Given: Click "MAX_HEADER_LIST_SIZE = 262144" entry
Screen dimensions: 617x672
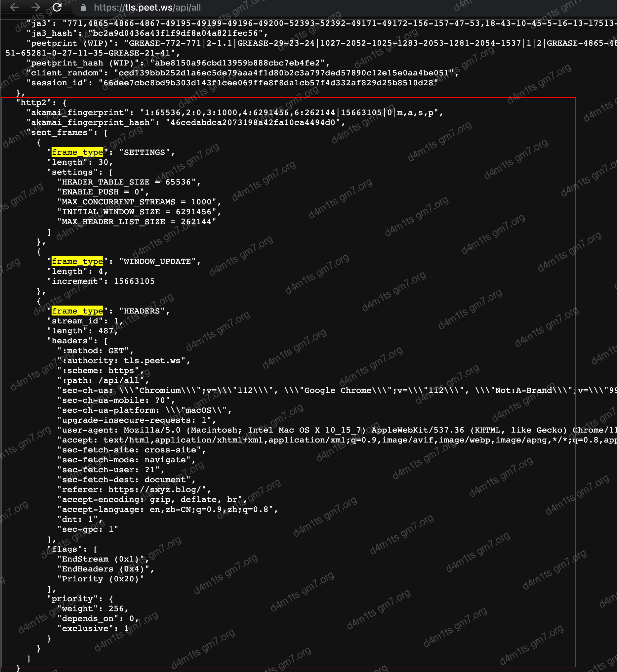Looking at the screenshot, I should click(137, 222).
